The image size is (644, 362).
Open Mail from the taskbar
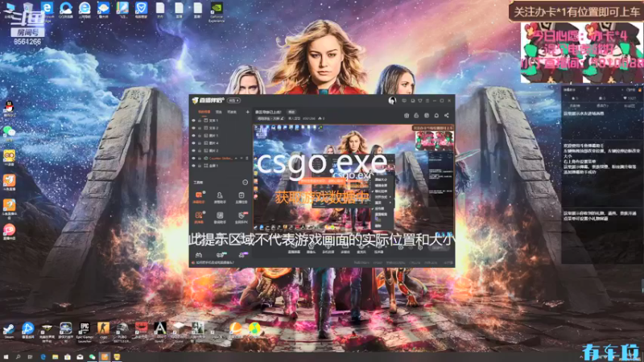click(80, 357)
